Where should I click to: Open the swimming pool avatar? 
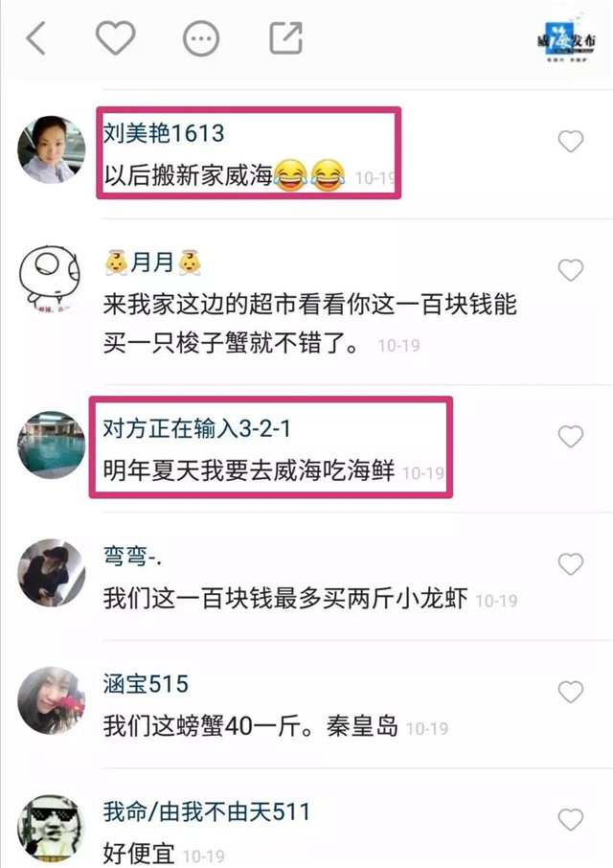52,445
